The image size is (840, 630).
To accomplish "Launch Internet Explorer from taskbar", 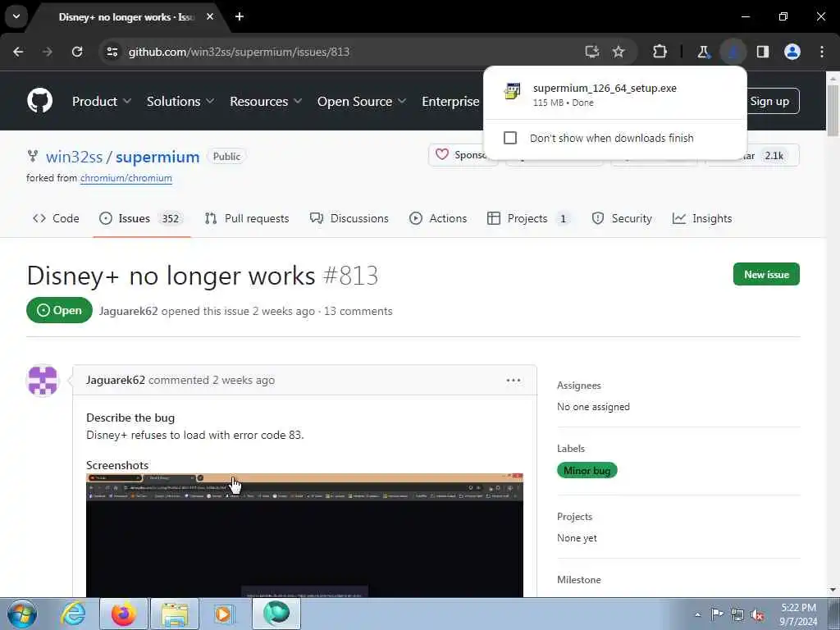I will [72, 614].
